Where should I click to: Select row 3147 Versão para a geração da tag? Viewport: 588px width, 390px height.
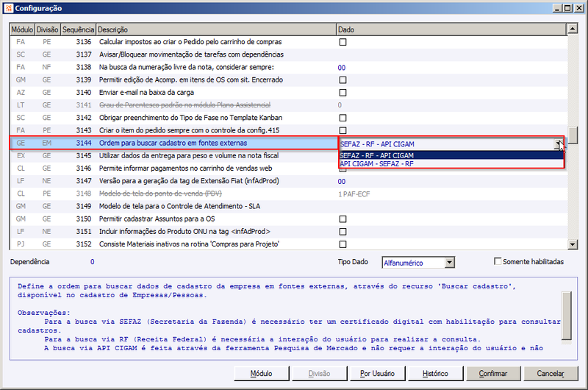tap(288, 181)
